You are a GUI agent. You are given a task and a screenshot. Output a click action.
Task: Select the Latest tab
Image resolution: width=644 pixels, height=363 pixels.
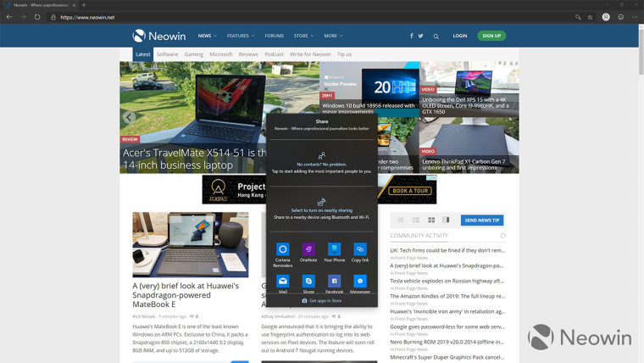(143, 54)
